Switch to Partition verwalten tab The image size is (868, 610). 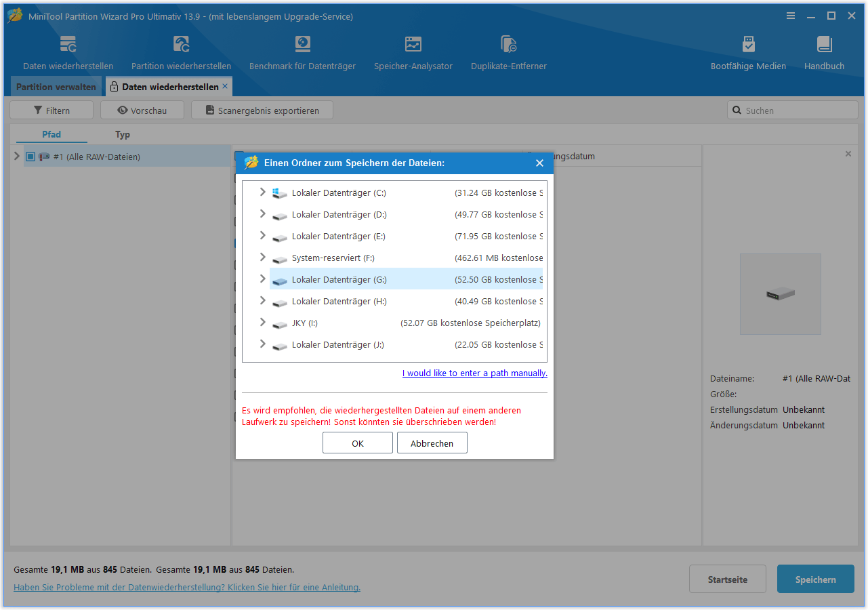[x=56, y=87]
